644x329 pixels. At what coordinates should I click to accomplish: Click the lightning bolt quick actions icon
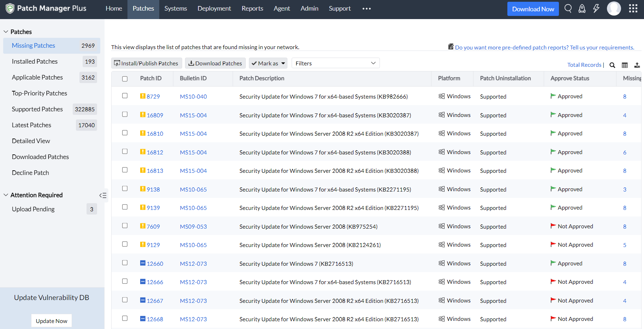point(596,8)
